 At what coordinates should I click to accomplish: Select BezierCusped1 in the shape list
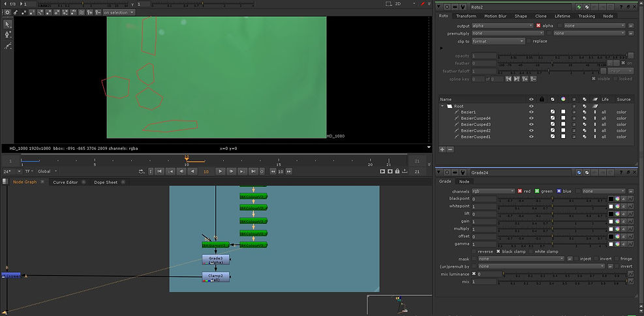tap(476, 137)
